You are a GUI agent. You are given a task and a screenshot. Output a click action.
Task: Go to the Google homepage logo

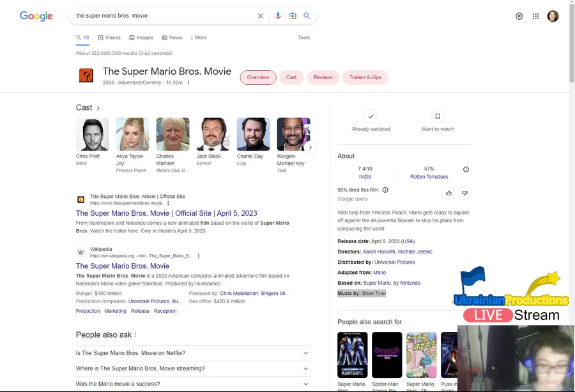click(x=36, y=16)
